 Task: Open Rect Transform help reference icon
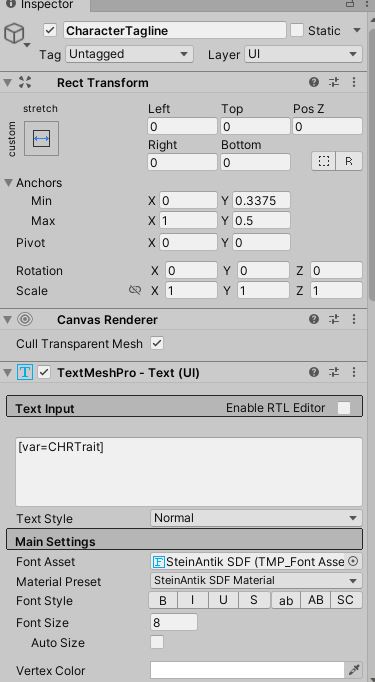pyautogui.click(x=314, y=82)
